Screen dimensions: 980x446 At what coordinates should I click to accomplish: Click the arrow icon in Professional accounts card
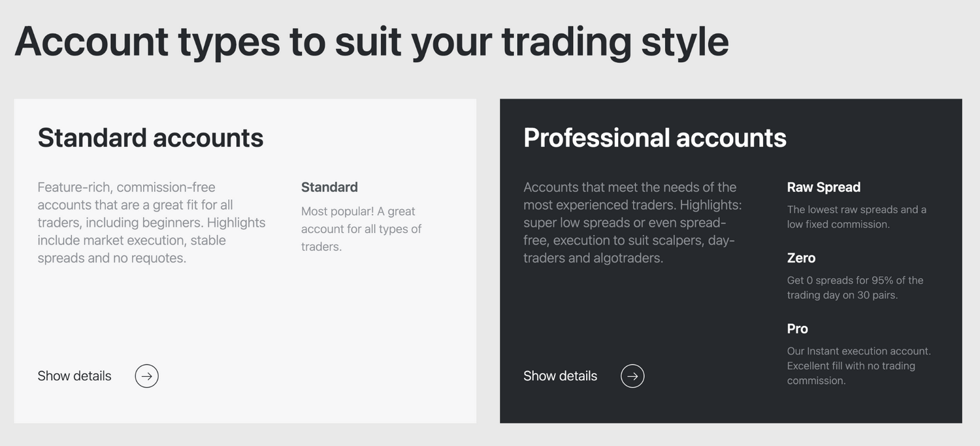coord(632,376)
